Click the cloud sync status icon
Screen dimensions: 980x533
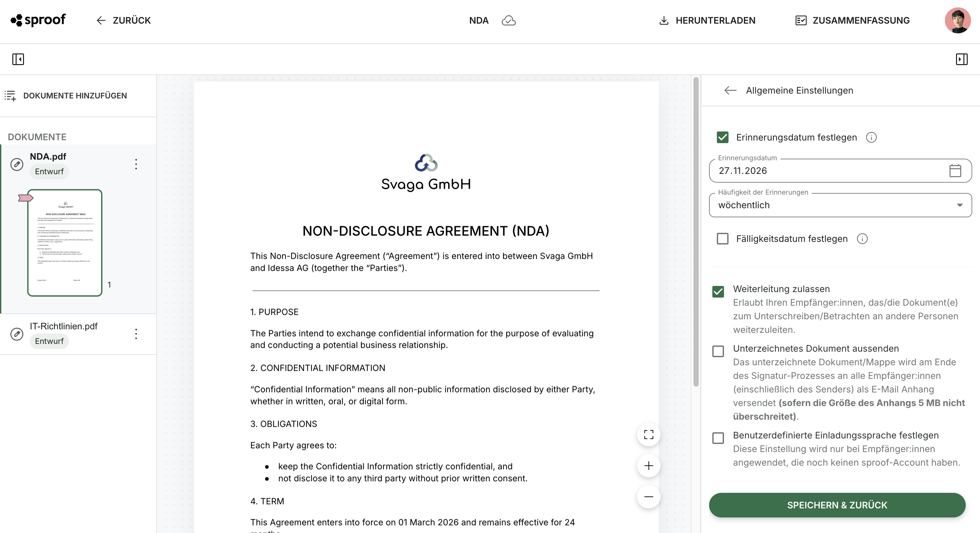[509, 20]
